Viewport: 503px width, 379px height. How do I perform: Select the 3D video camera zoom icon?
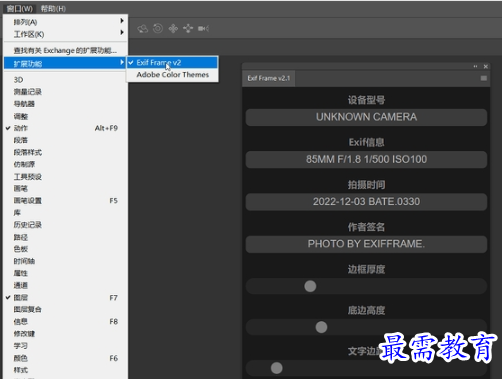(203, 29)
